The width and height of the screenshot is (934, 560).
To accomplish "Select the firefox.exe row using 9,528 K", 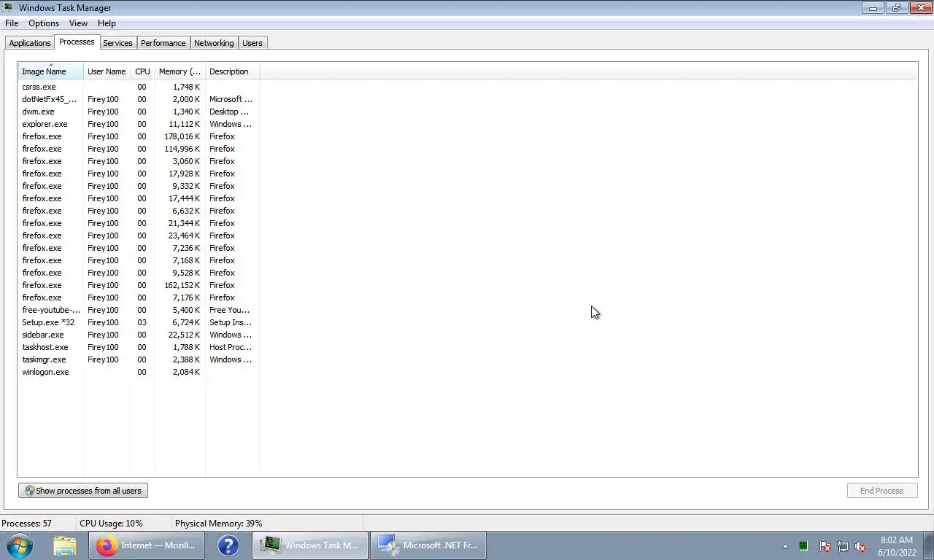I will [x=139, y=273].
